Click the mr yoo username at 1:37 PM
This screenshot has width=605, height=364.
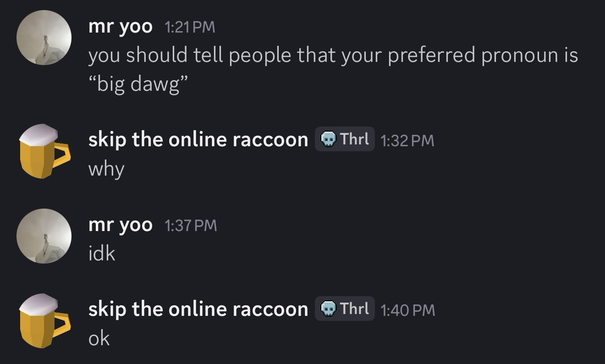(x=120, y=225)
